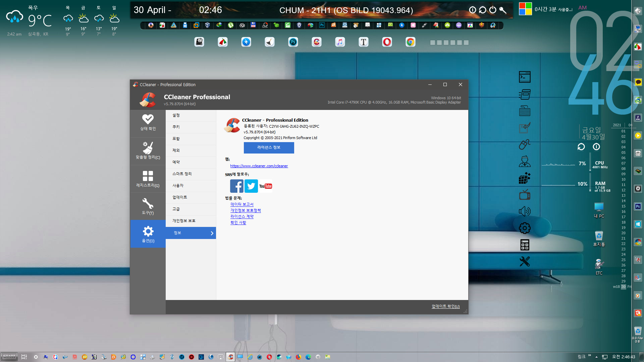Open the 제외 exclude submenu

tap(191, 150)
